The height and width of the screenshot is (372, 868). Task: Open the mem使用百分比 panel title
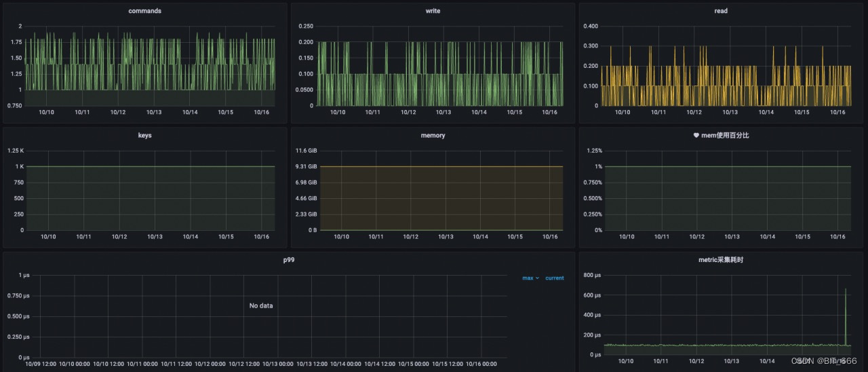725,136
